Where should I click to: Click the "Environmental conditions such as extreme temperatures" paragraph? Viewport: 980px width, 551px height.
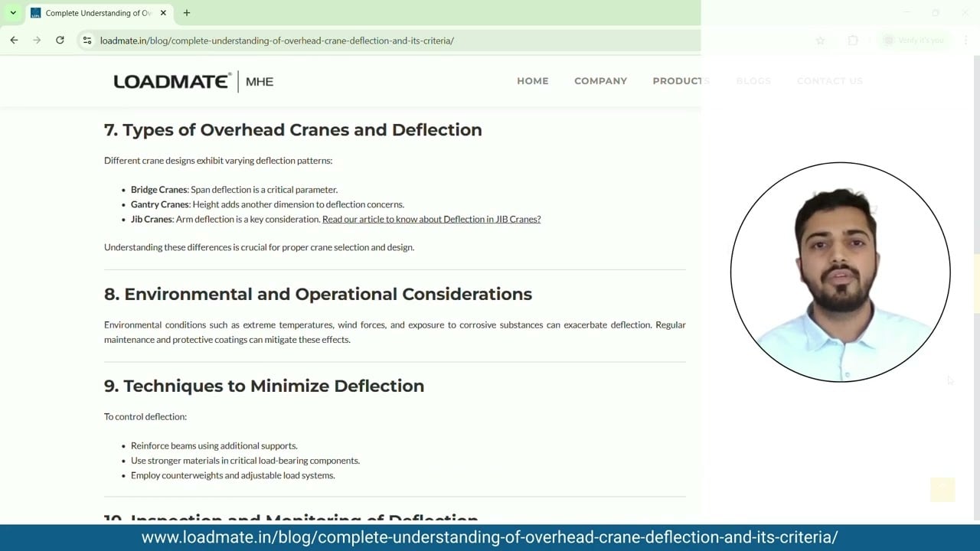click(395, 332)
